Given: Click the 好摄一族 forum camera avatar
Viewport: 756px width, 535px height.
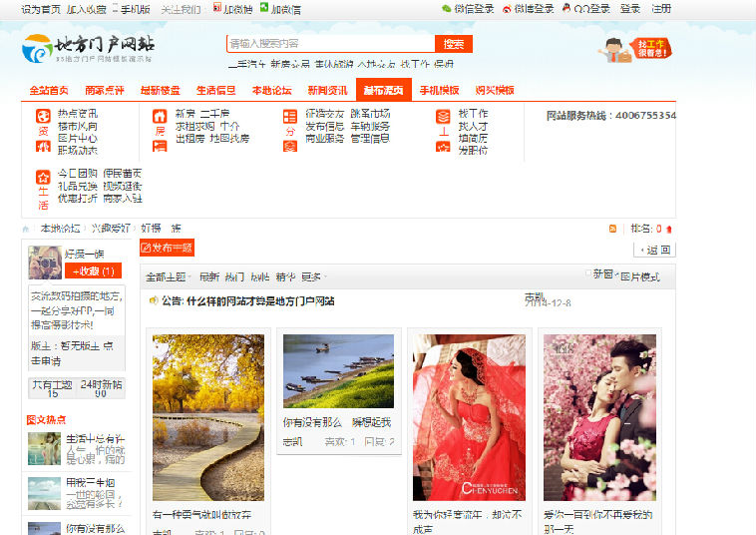Looking at the screenshot, I should tap(45, 263).
